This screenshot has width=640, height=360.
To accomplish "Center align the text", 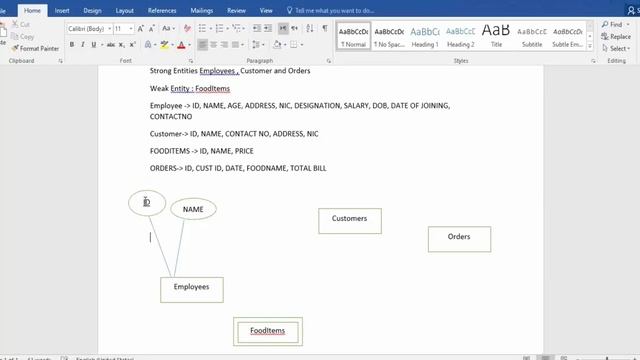I will pyautogui.click(x=213, y=44).
